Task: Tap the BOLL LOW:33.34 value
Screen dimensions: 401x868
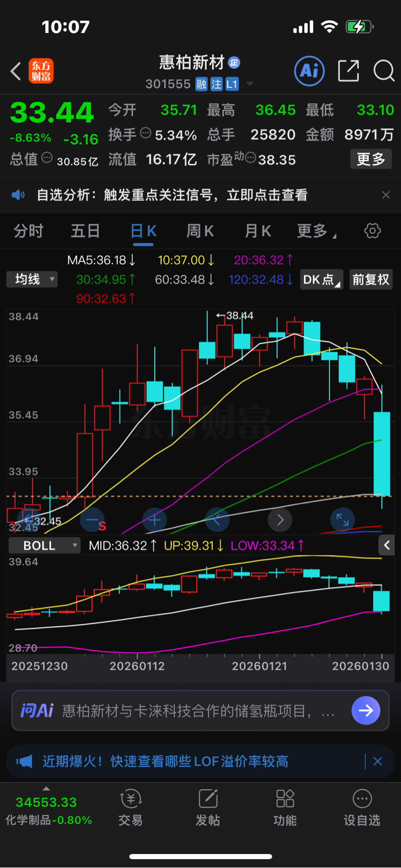Action: 267,546
